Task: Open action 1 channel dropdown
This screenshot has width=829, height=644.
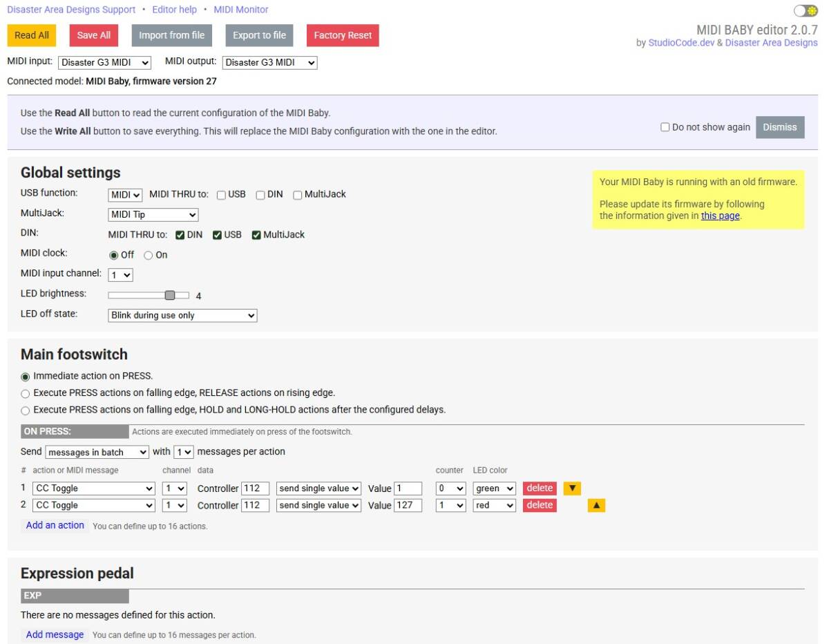Action: tap(175, 489)
